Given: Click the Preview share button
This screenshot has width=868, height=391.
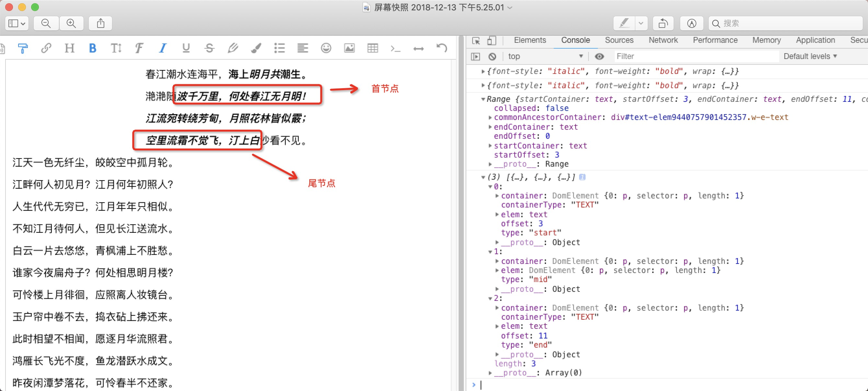Looking at the screenshot, I should click(100, 23).
